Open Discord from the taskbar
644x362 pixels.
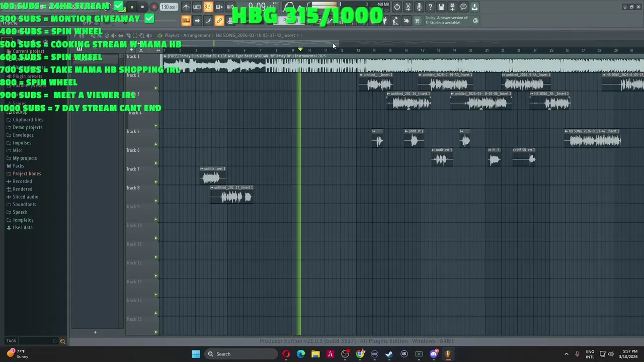[434, 354]
